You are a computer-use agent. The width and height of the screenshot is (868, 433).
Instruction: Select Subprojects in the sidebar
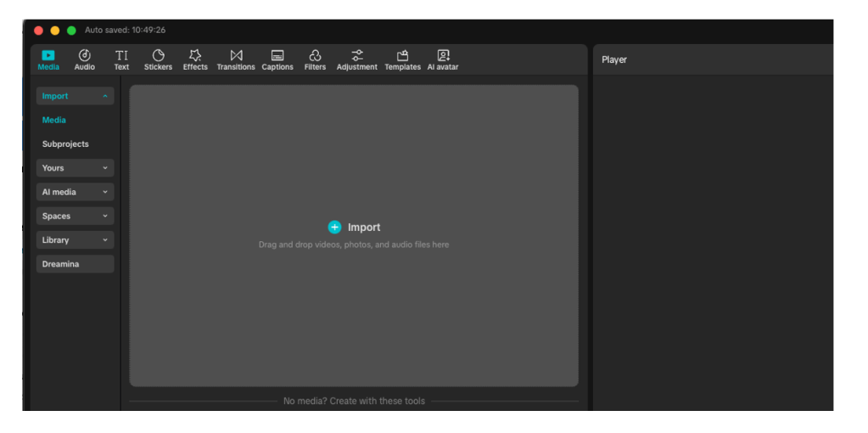click(x=65, y=144)
